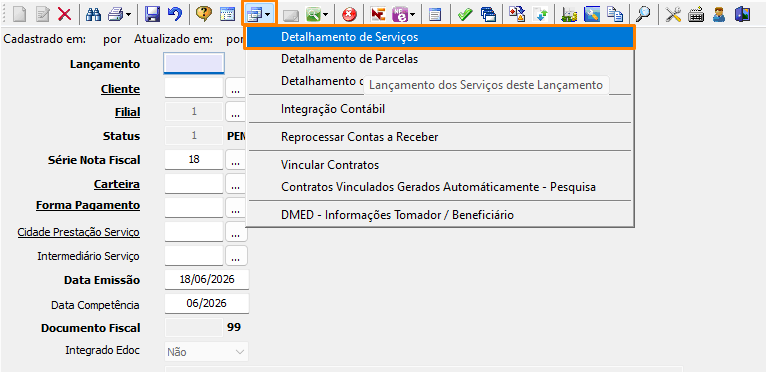Image resolution: width=766 pixels, height=372 pixels.
Task: Click the blue floppy disk save icon
Action: point(152,15)
